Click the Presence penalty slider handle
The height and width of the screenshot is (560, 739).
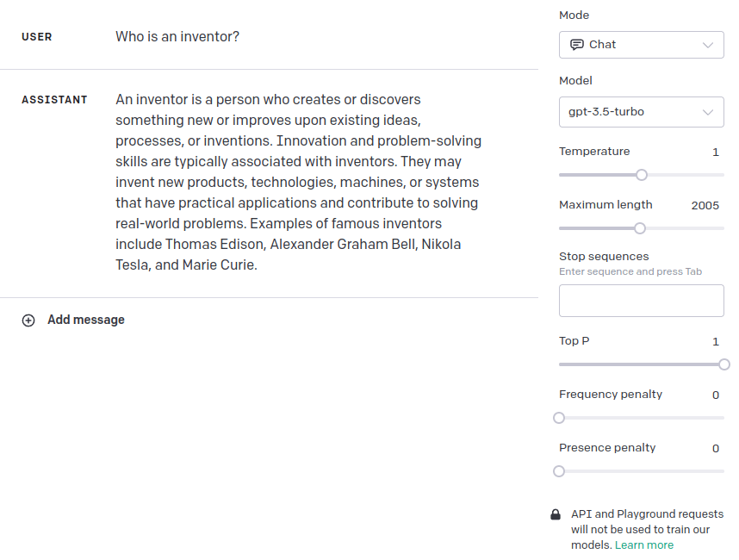[559, 471]
